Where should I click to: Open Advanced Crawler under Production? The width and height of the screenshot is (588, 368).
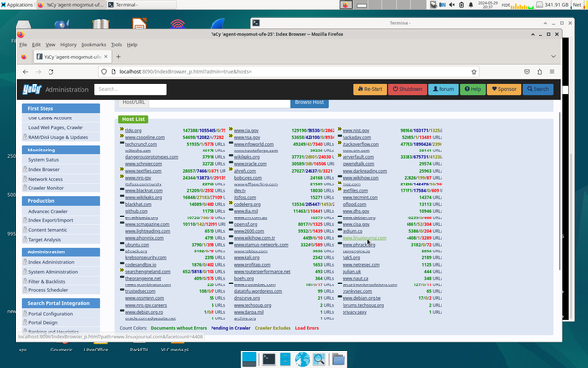(x=48, y=212)
